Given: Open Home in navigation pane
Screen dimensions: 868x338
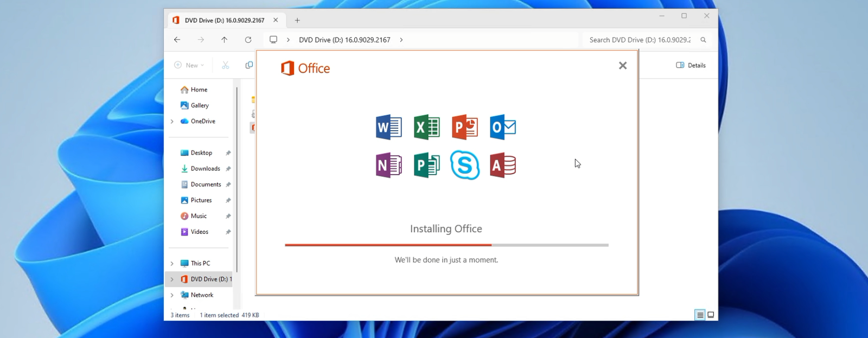Looking at the screenshot, I should pos(199,90).
